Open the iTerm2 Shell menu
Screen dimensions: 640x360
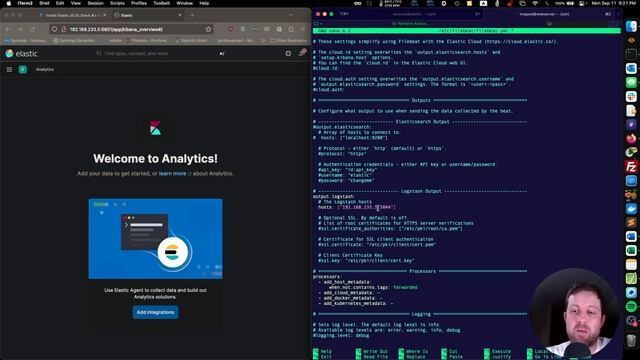[x=44, y=3]
